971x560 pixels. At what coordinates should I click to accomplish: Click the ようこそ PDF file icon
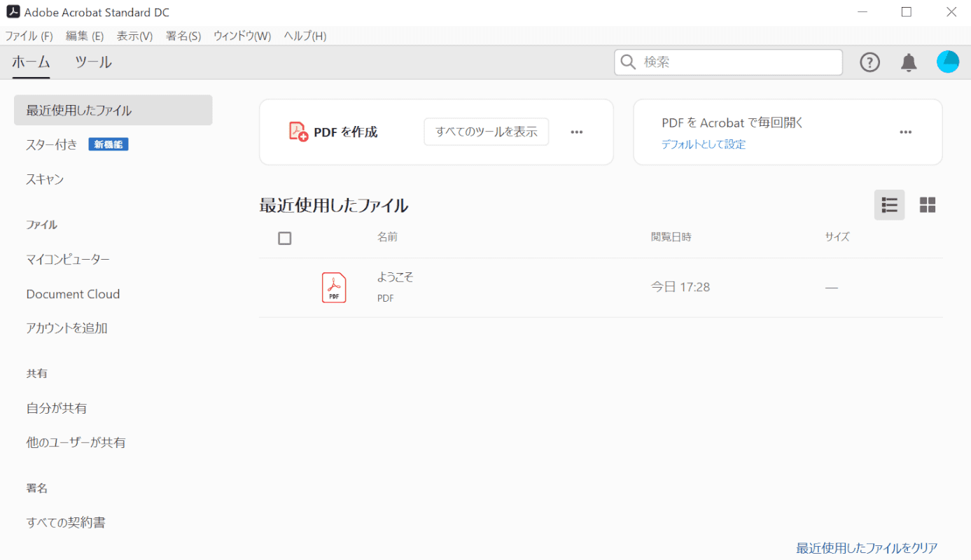point(334,288)
